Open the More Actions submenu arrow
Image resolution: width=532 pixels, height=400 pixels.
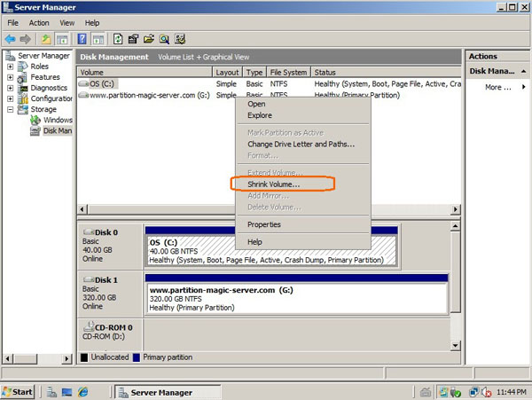pyautogui.click(x=523, y=87)
